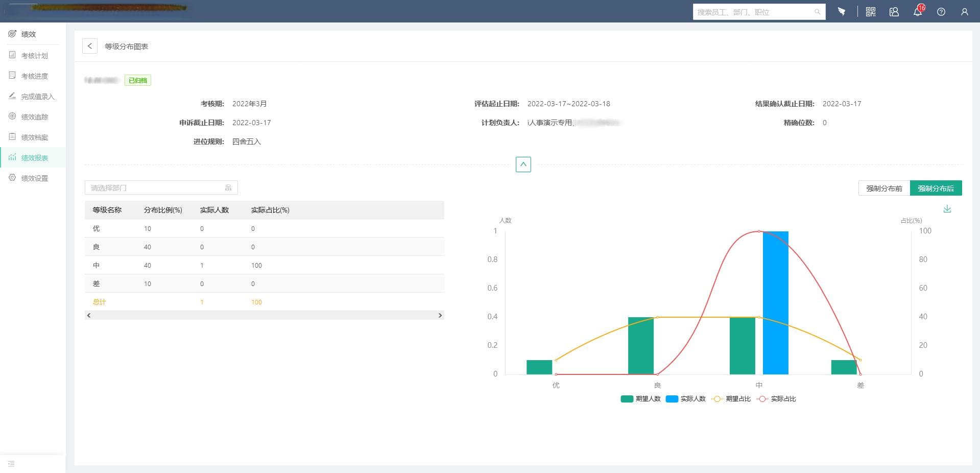Open 绩效设置 menu item
Screen dimensions: 980x473
pos(33,178)
